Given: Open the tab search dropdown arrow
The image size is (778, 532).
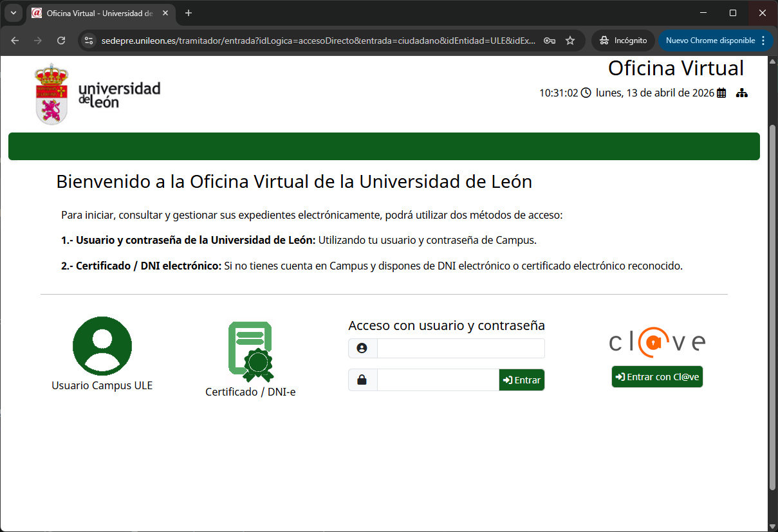Looking at the screenshot, I should [x=14, y=13].
